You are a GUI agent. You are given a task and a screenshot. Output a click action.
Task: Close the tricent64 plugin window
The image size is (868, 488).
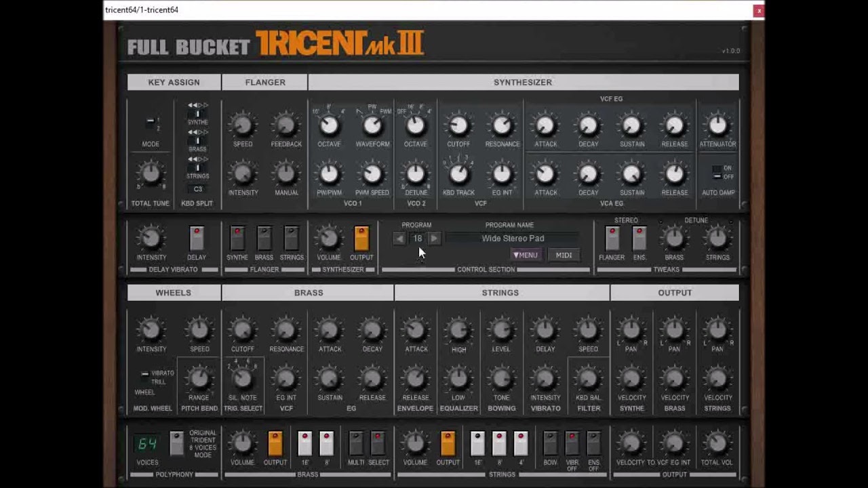759,10
